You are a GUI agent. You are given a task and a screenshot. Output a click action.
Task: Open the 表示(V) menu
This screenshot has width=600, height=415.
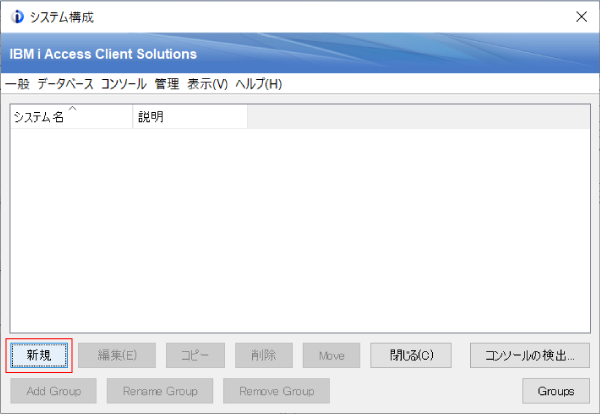coord(207,84)
